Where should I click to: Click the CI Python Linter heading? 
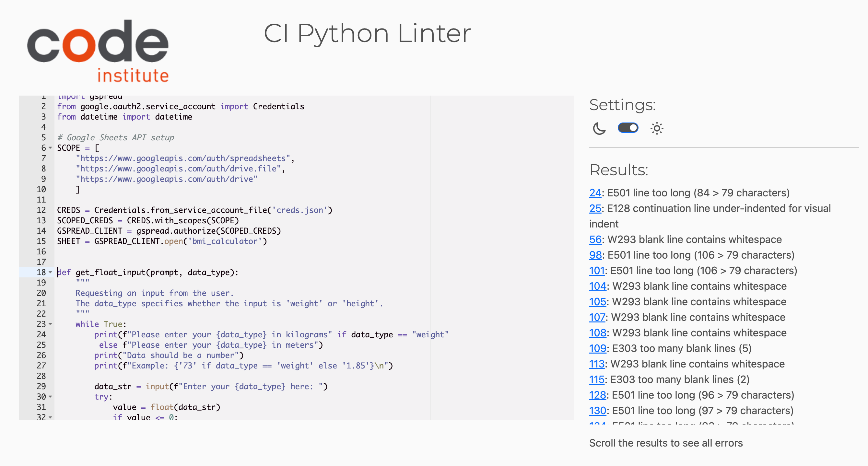tap(367, 33)
